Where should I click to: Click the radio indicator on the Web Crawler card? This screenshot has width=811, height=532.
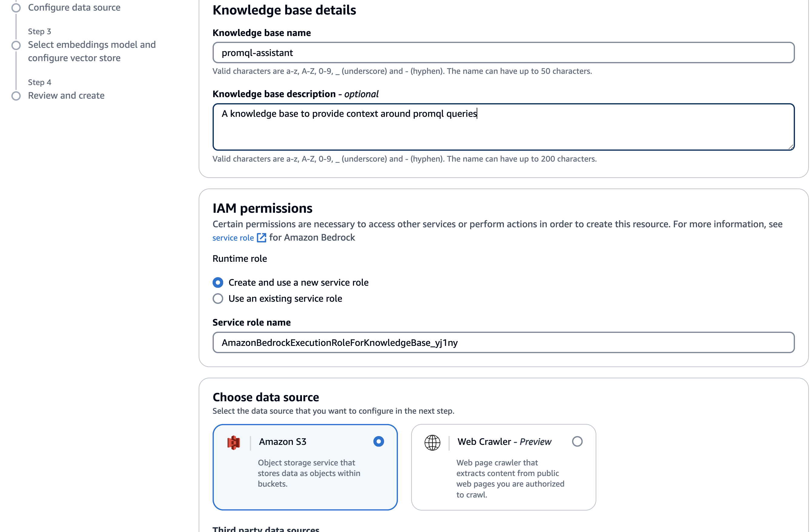point(577,442)
